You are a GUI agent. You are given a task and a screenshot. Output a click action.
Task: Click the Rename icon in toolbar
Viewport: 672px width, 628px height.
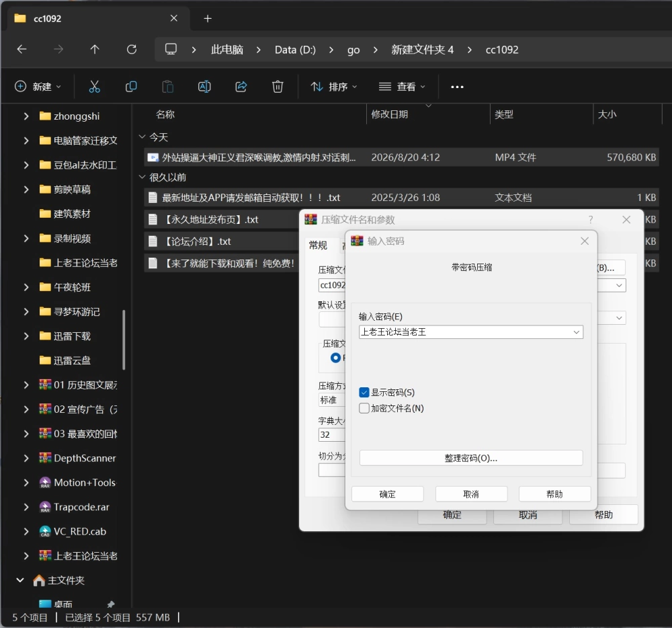tap(204, 87)
